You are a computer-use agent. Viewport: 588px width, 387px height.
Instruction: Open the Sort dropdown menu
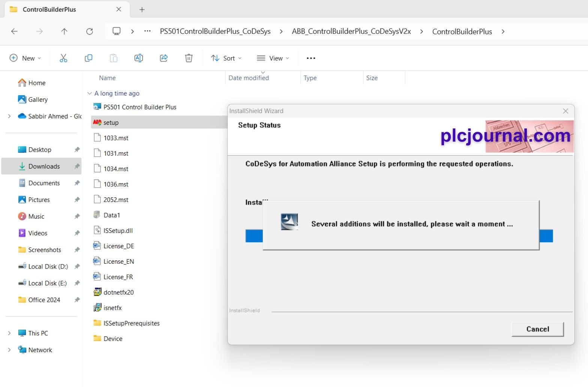point(226,58)
